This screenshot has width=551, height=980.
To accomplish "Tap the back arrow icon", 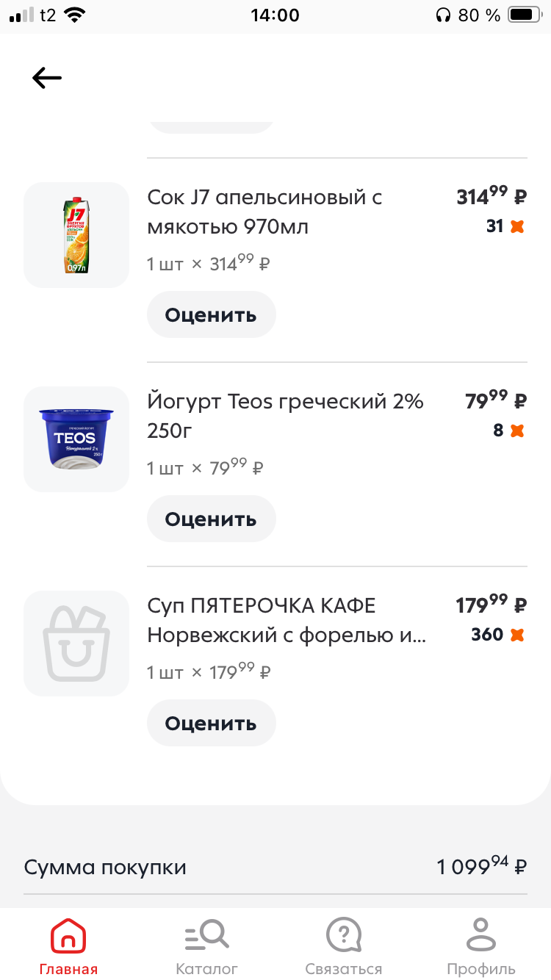I will click(x=47, y=78).
